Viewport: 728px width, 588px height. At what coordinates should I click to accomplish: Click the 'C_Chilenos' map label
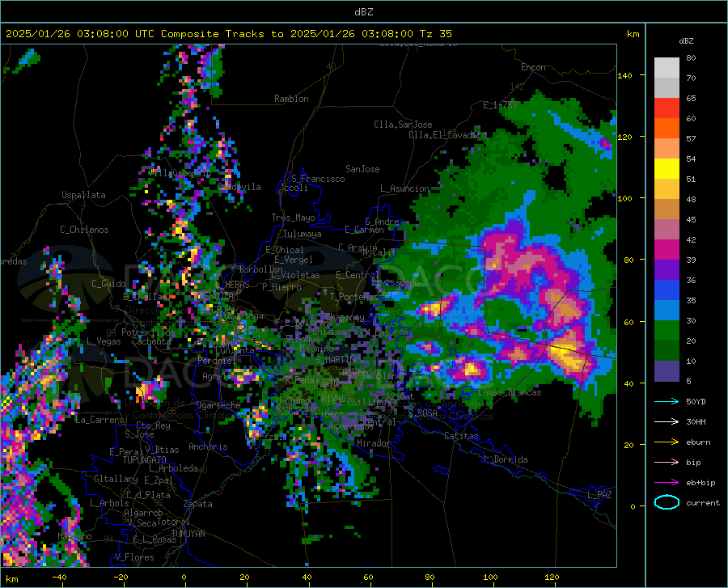[84, 230]
